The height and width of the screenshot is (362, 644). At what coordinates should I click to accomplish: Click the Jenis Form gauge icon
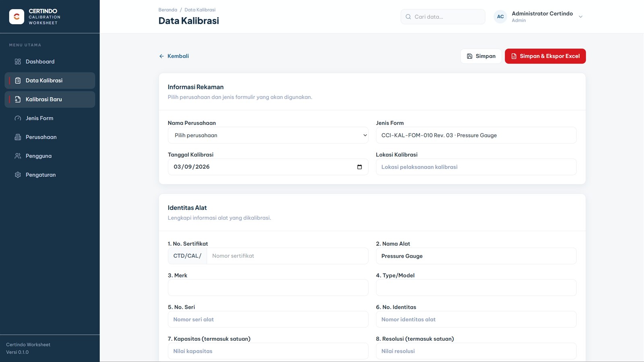18,118
